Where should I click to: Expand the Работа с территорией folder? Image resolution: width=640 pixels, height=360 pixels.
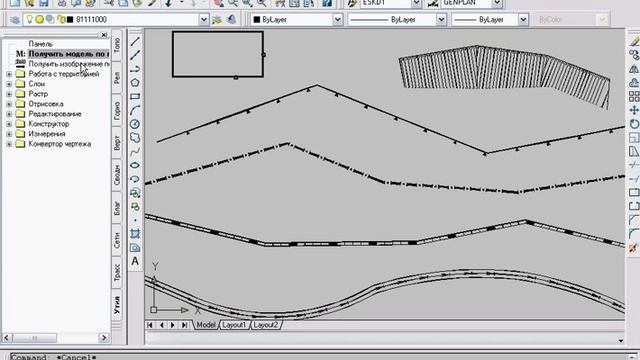9,74
